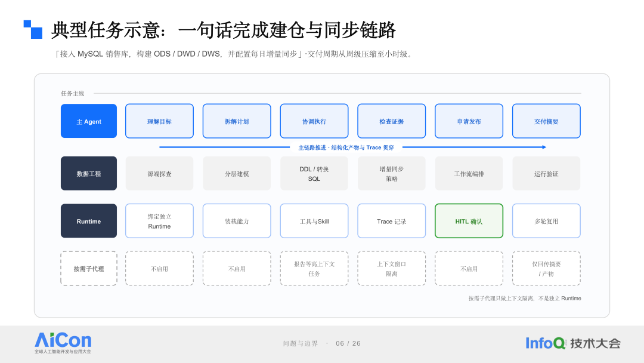
Task: Click the 数据工程 dark row label
Action: [89, 174]
